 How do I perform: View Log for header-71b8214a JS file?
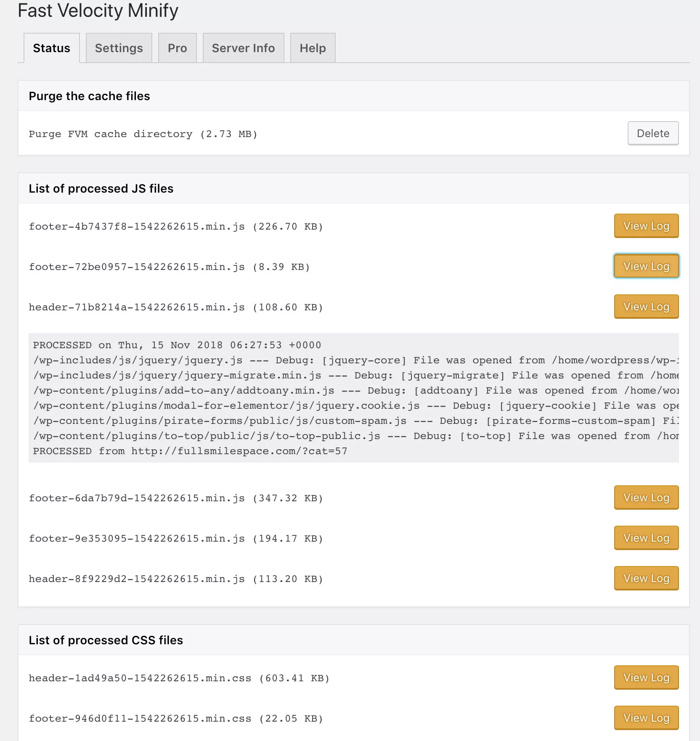646,307
